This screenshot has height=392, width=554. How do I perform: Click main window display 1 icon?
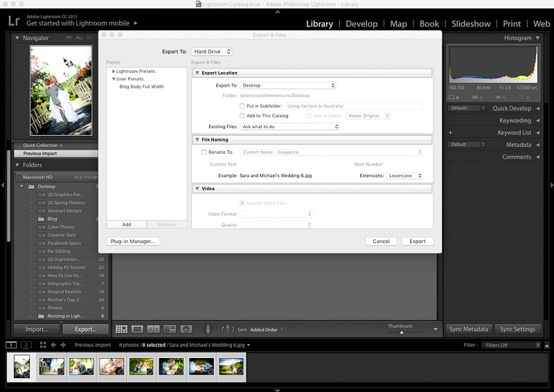[11, 345]
